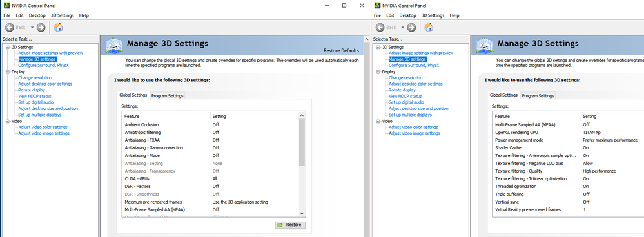Click the Feature column header in the left window
Screen dimensions: 644x237
[x=167, y=117]
